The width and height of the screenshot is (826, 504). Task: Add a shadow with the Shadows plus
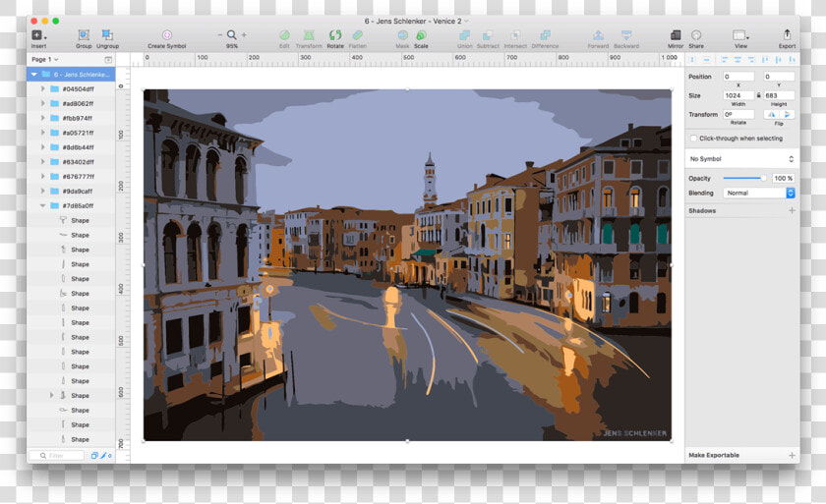coord(792,210)
